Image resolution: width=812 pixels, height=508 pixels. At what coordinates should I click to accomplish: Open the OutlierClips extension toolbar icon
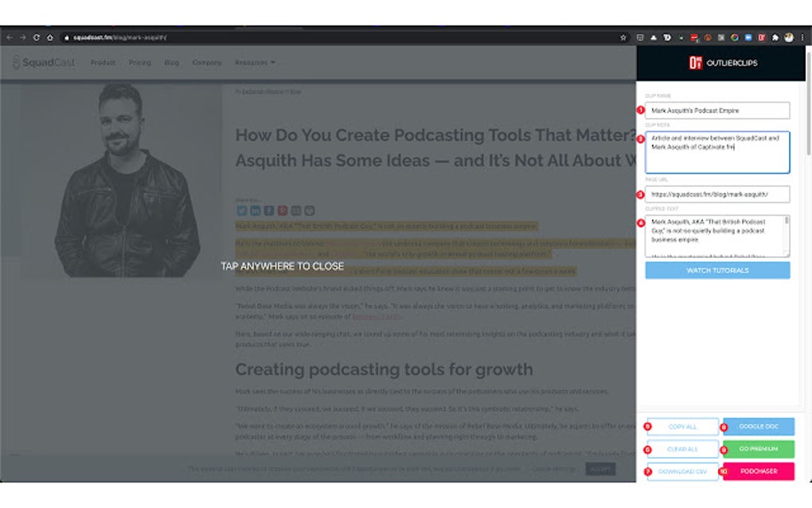pos(762,37)
